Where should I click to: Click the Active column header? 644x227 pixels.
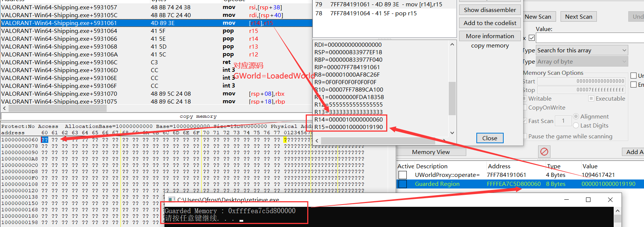click(x=406, y=166)
